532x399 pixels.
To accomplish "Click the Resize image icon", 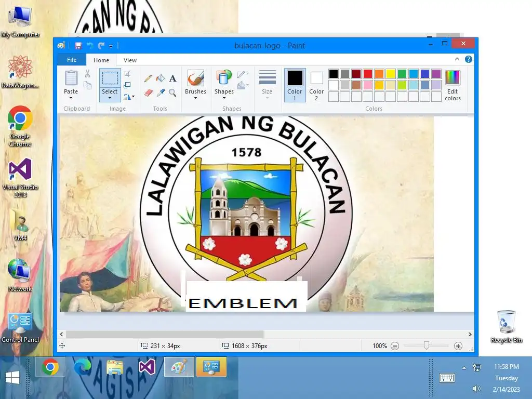I will (x=127, y=85).
